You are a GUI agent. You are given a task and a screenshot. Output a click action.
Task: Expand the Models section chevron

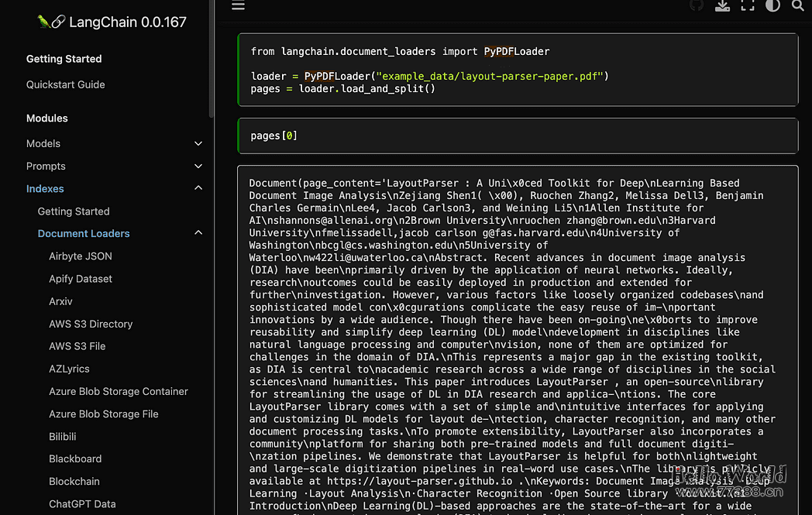[x=198, y=143]
